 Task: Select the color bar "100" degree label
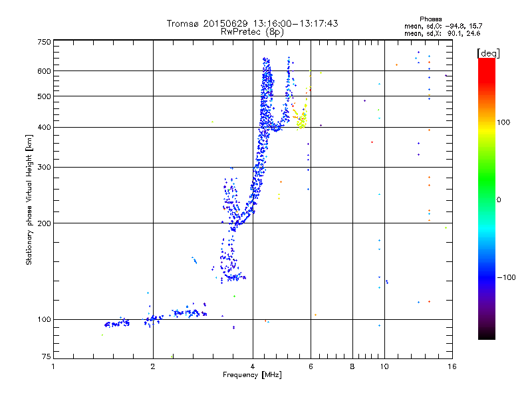pos(503,122)
